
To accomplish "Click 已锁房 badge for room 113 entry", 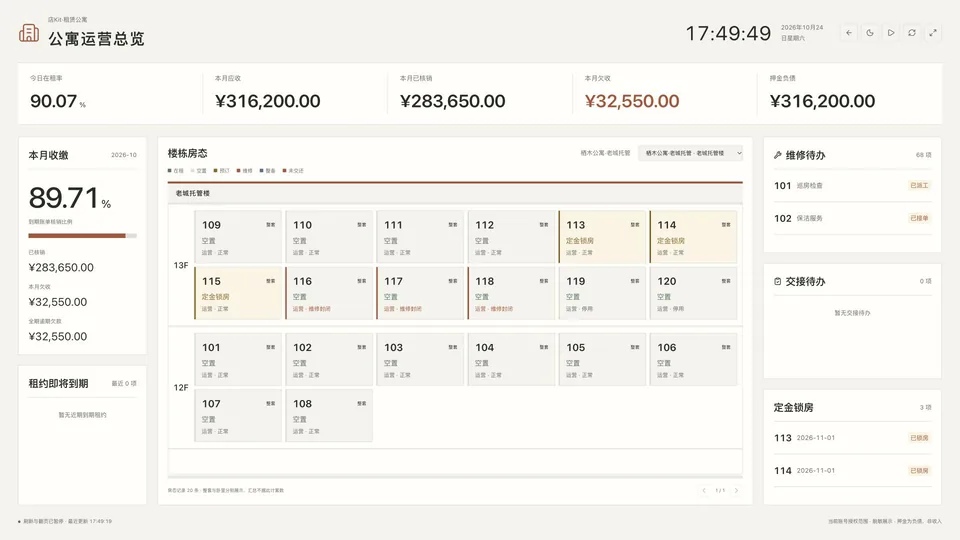I will (x=919, y=438).
